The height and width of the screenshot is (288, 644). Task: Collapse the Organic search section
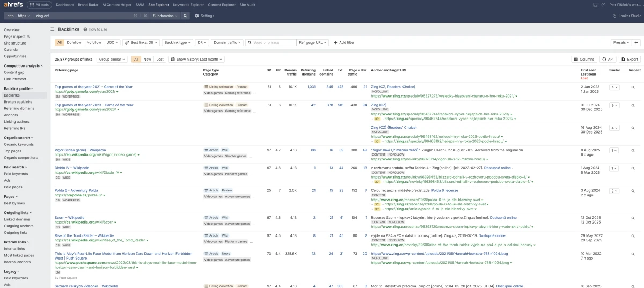coord(18,138)
